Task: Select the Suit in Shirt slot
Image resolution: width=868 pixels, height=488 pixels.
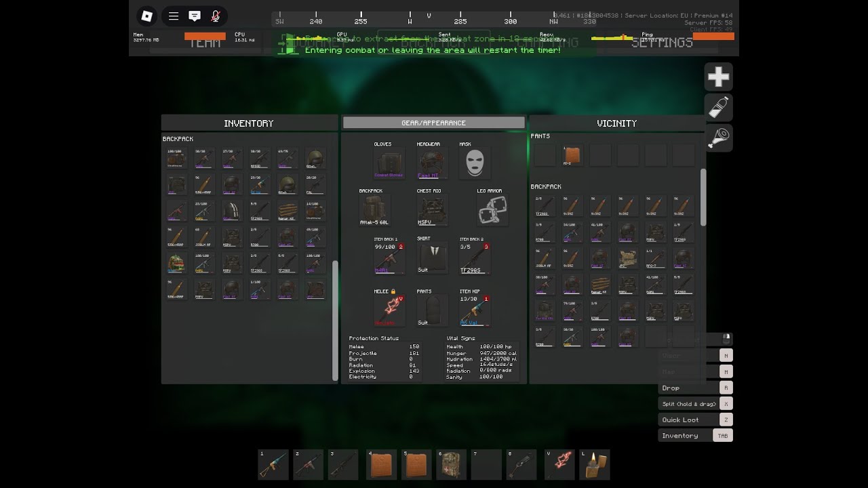Action: 432,258
